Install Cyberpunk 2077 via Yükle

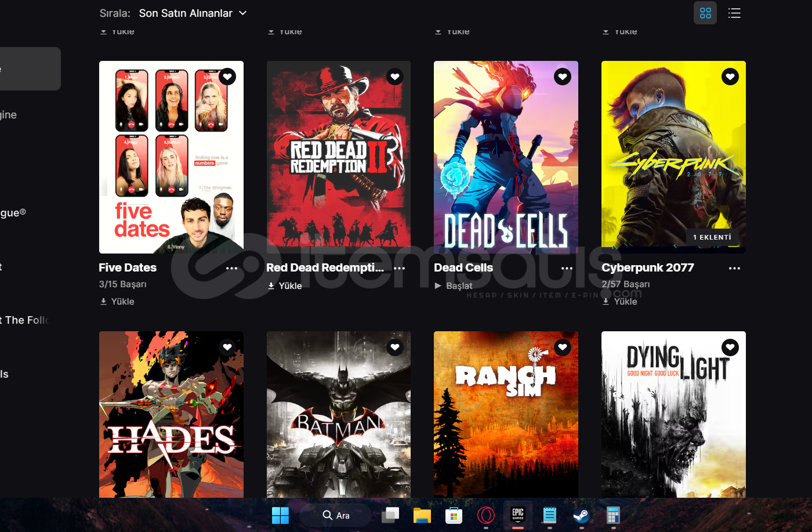[620, 302]
